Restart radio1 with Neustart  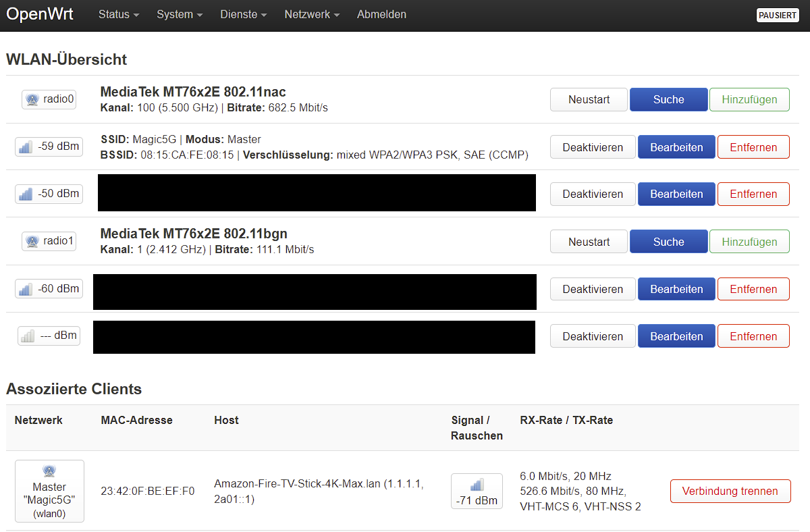point(589,241)
